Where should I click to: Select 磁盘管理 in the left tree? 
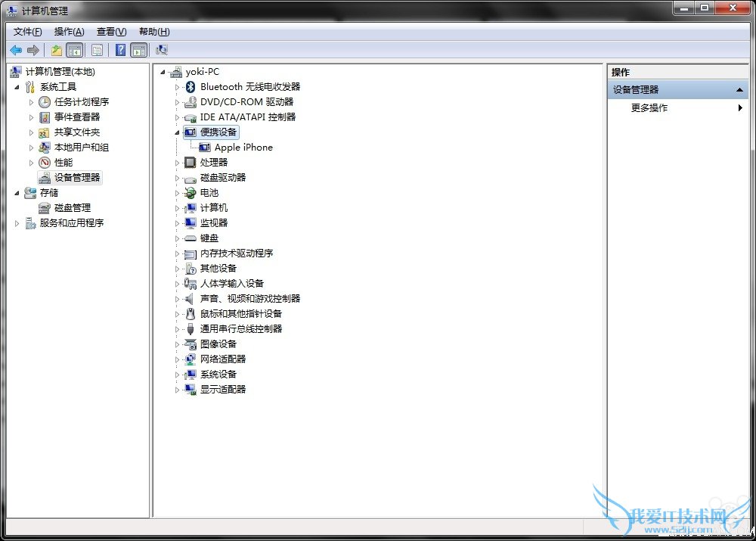[73, 208]
